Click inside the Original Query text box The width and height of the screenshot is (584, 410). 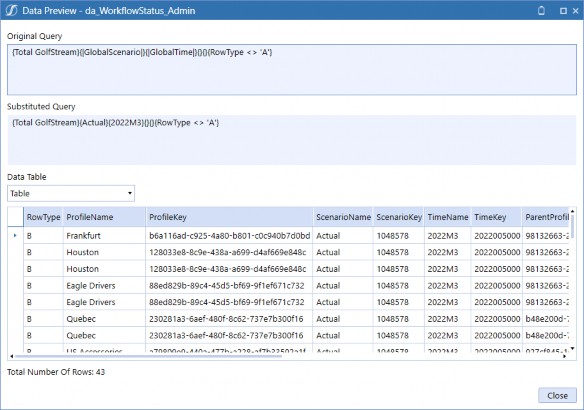pos(292,70)
